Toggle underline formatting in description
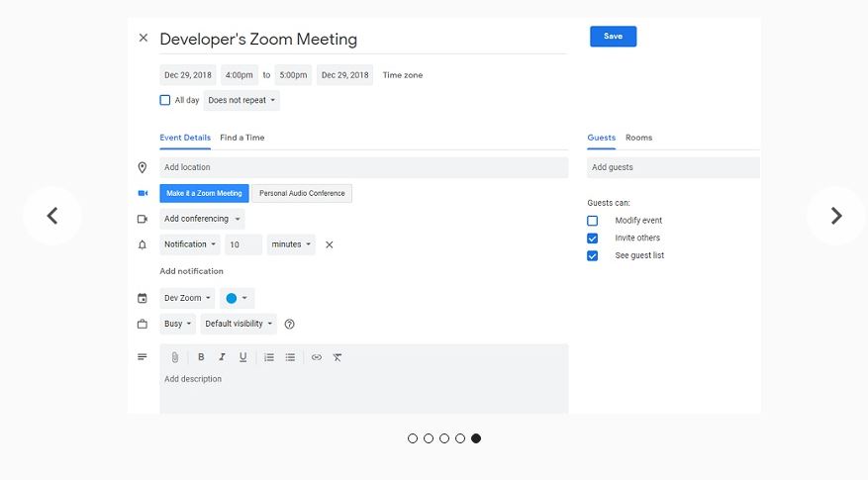 [242, 357]
